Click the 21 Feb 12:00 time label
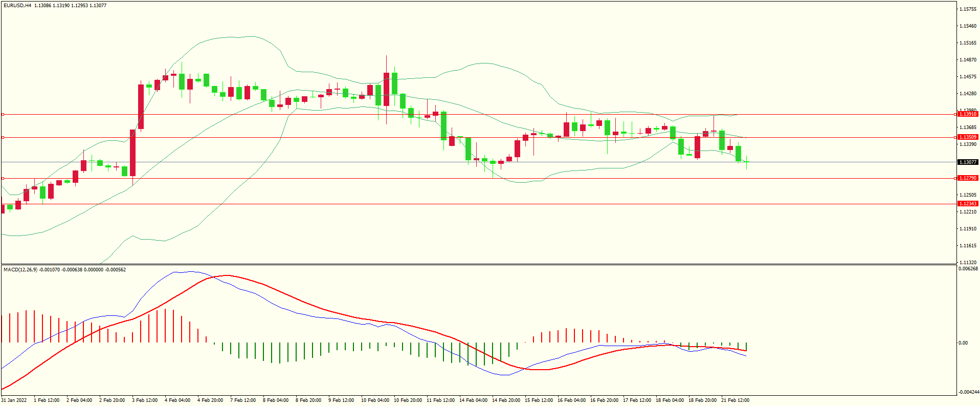 click(x=736, y=400)
